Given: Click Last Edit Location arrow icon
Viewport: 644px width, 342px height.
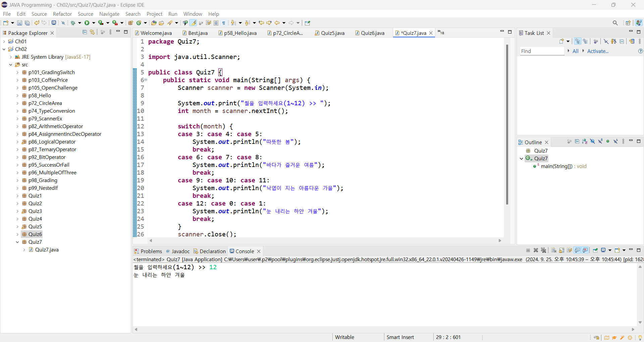Looking at the screenshot, I should pos(261,23).
